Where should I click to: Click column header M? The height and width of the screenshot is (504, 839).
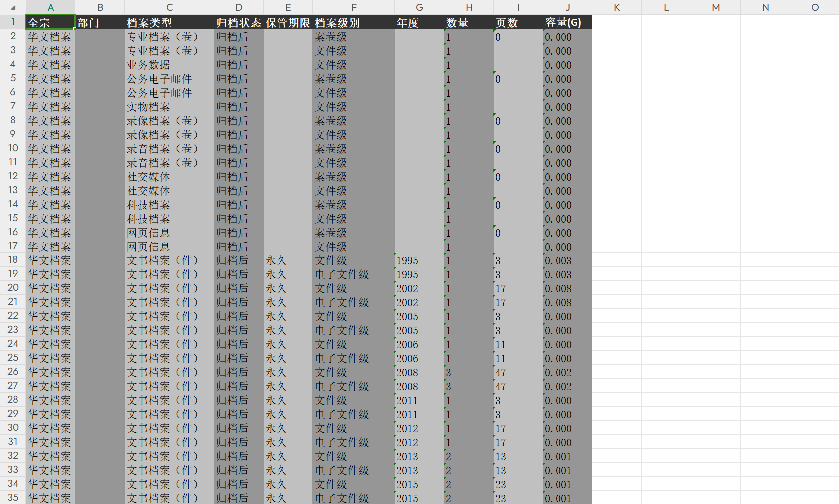coord(716,7)
